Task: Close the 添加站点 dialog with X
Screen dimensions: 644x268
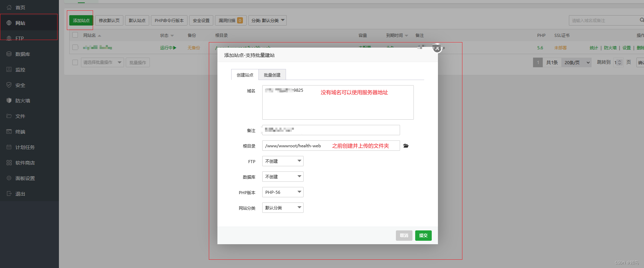Action: (x=437, y=48)
